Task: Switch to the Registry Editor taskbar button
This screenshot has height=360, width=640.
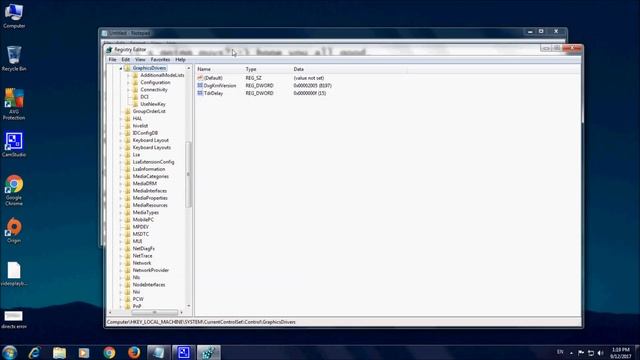Action: pos(209,352)
